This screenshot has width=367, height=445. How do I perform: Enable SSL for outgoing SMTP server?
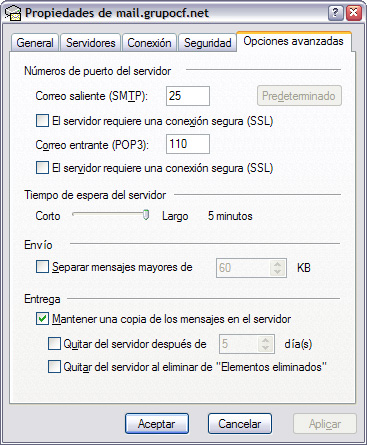tap(42, 121)
